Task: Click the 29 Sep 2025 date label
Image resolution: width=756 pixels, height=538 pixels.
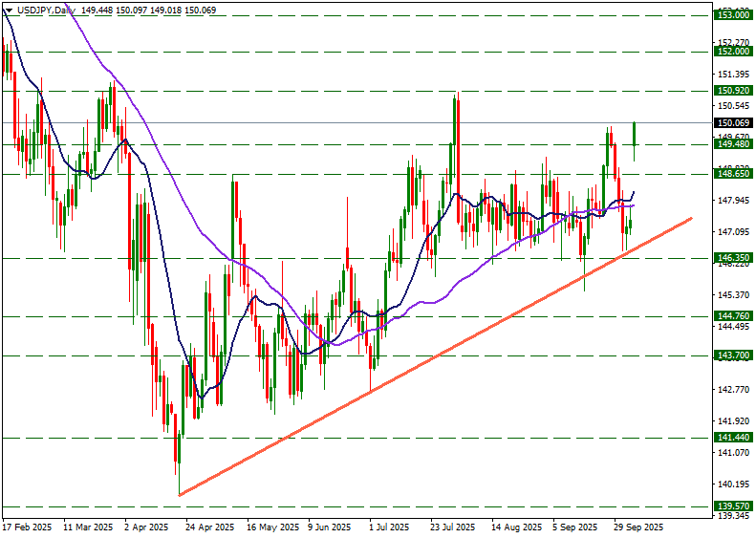Action: click(x=637, y=527)
